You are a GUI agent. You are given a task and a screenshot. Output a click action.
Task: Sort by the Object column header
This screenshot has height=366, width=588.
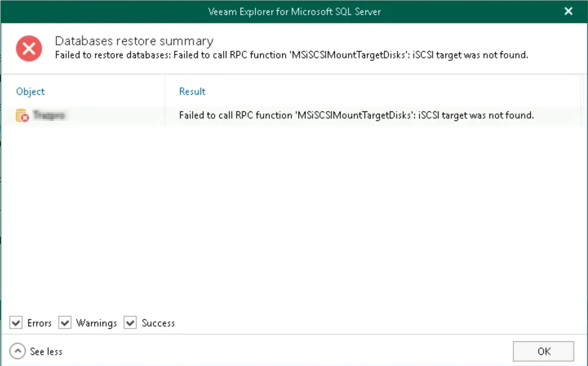pyautogui.click(x=30, y=91)
